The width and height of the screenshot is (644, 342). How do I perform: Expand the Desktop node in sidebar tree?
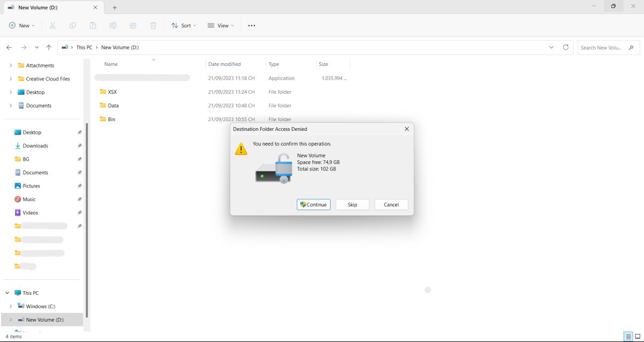(11, 92)
